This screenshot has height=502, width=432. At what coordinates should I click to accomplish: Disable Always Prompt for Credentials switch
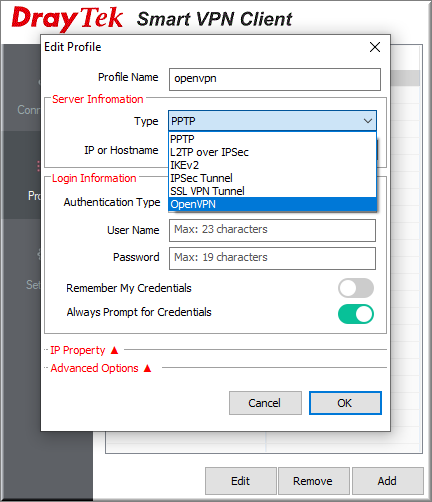tap(356, 314)
